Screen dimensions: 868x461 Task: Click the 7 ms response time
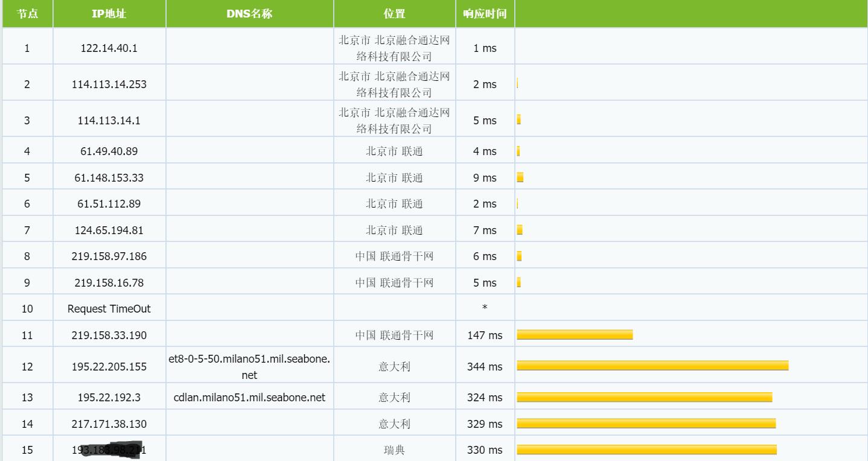[x=485, y=230]
